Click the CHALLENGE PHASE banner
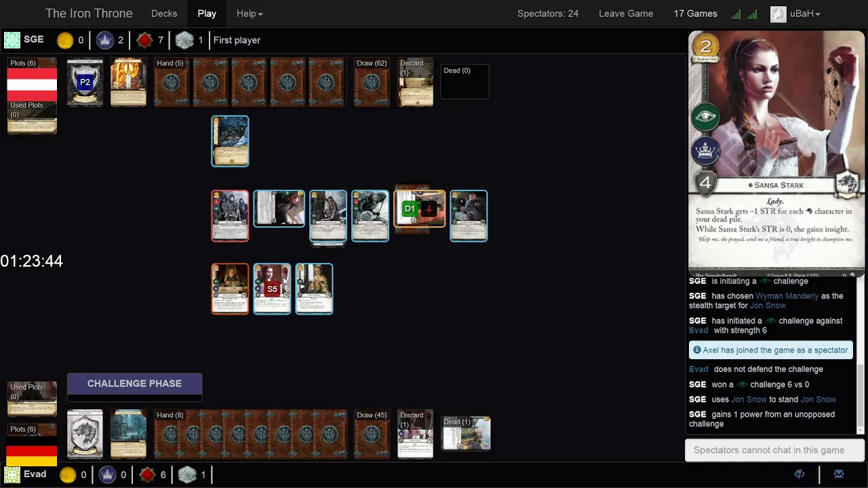The height and width of the screenshot is (488, 868). pyautogui.click(x=134, y=384)
